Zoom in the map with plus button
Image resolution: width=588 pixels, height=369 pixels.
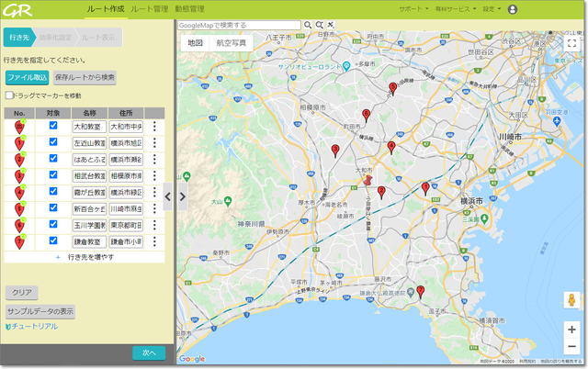click(571, 329)
